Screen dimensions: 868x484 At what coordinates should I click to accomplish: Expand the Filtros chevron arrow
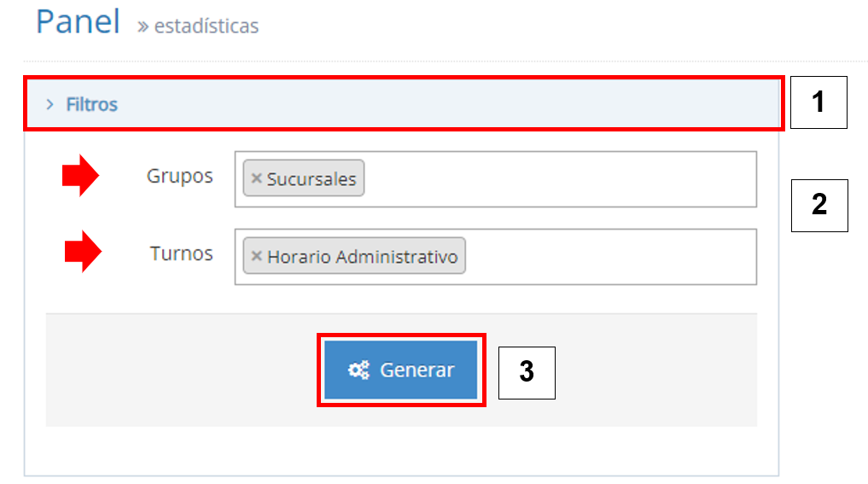(x=50, y=105)
